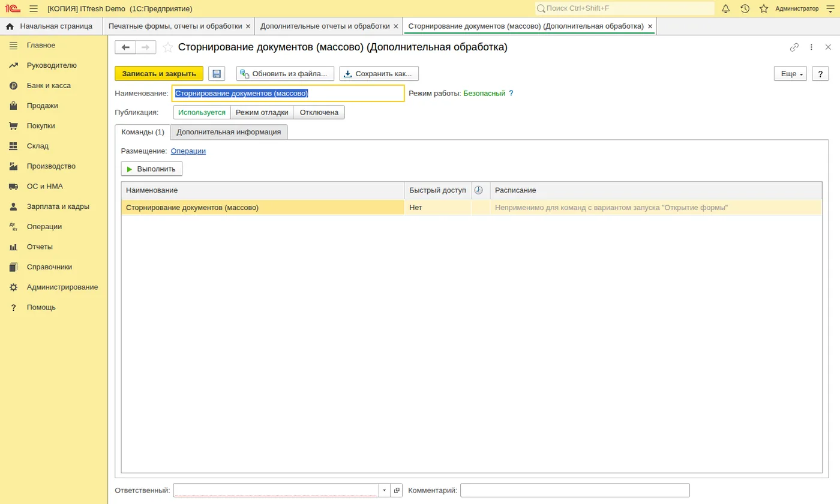This screenshot has height=504, width=840.
Task: Click Записать и закрыть button
Action: click(159, 74)
